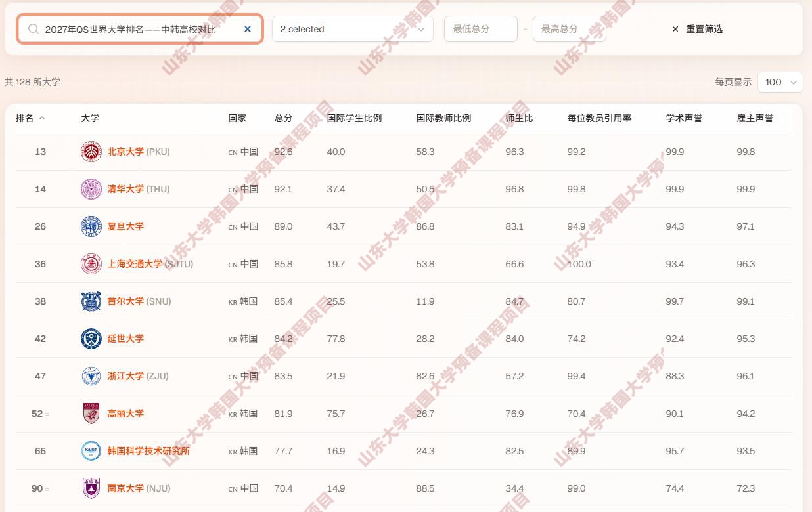Click the Zhejiang University logo
Screen dimensions: 812x512
(91, 376)
